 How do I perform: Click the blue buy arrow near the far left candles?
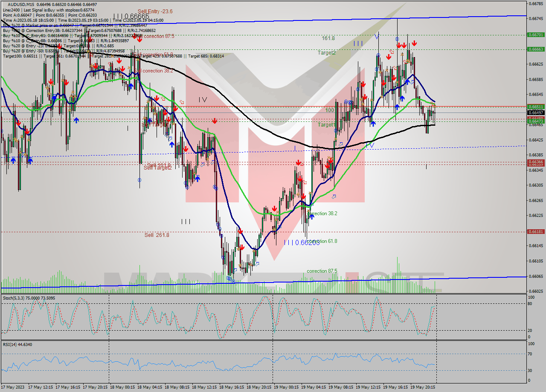tap(13, 161)
